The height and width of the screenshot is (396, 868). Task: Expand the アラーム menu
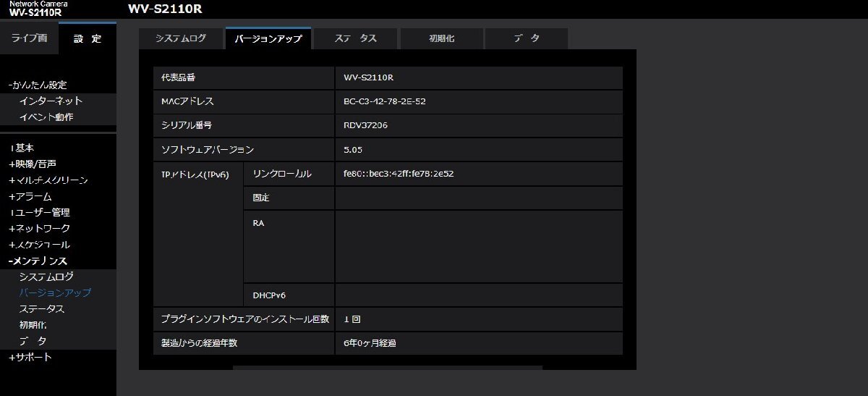[x=30, y=196]
